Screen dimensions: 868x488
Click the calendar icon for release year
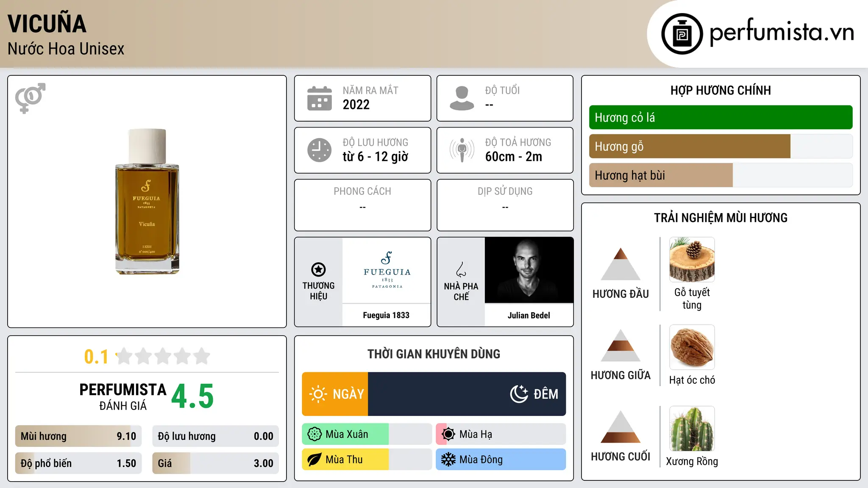pyautogui.click(x=319, y=98)
